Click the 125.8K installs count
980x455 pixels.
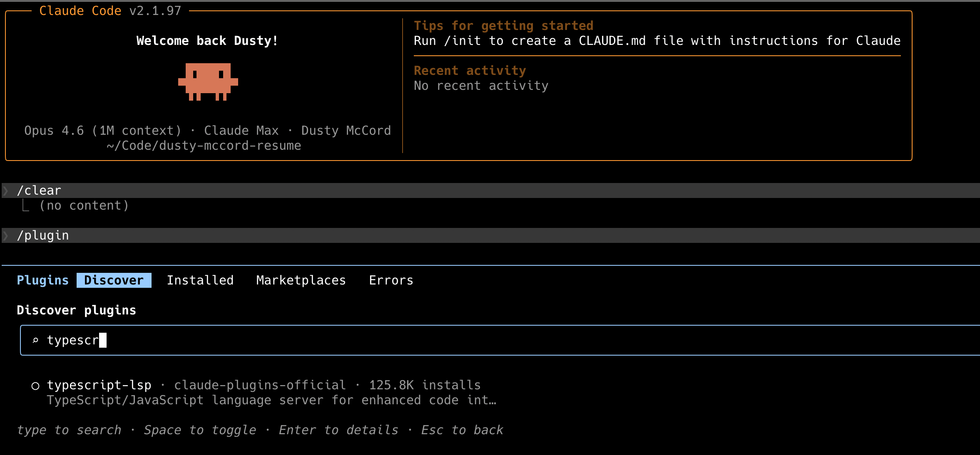tap(424, 385)
